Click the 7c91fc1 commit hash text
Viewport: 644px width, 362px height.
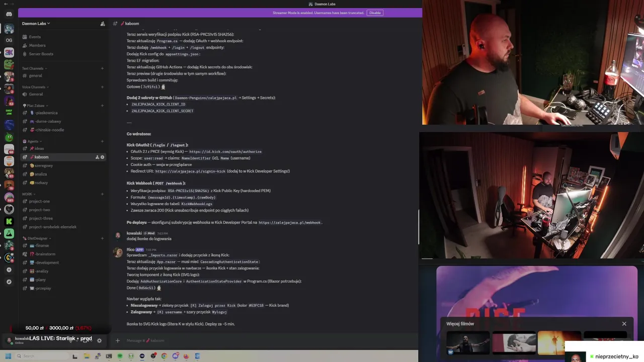click(150, 87)
